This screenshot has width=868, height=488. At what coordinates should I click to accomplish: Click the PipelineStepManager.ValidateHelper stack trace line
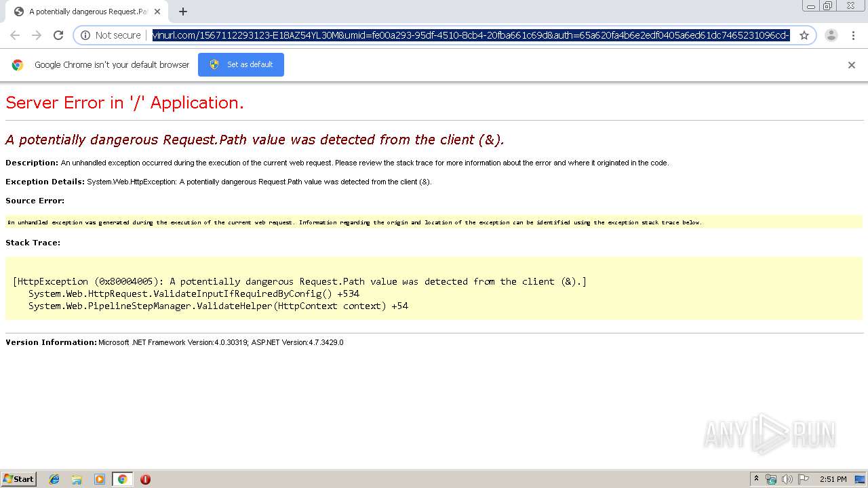(x=218, y=306)
